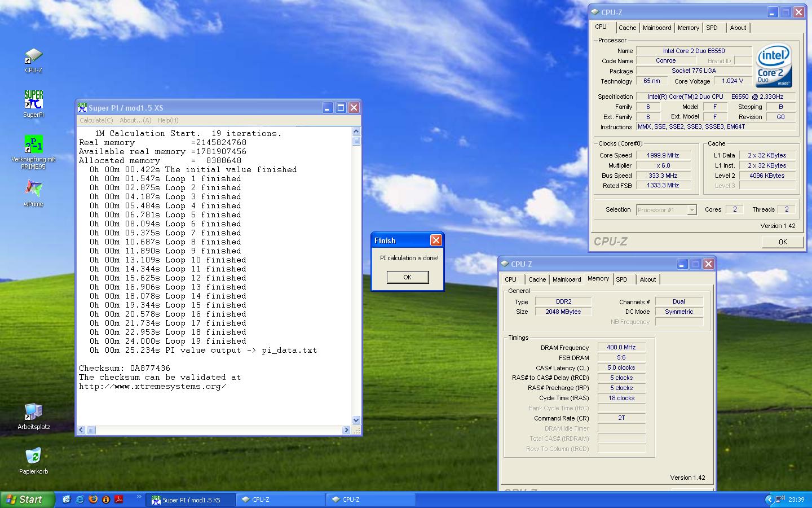The height and width of the screenshot is (508, 812).
Task: Open the Papierkorb recycle bin
Action: tap(33, 461)
